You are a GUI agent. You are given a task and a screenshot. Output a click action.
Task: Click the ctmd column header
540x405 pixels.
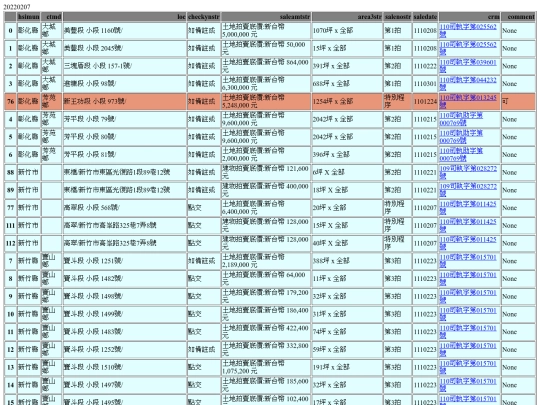point(51,17)
